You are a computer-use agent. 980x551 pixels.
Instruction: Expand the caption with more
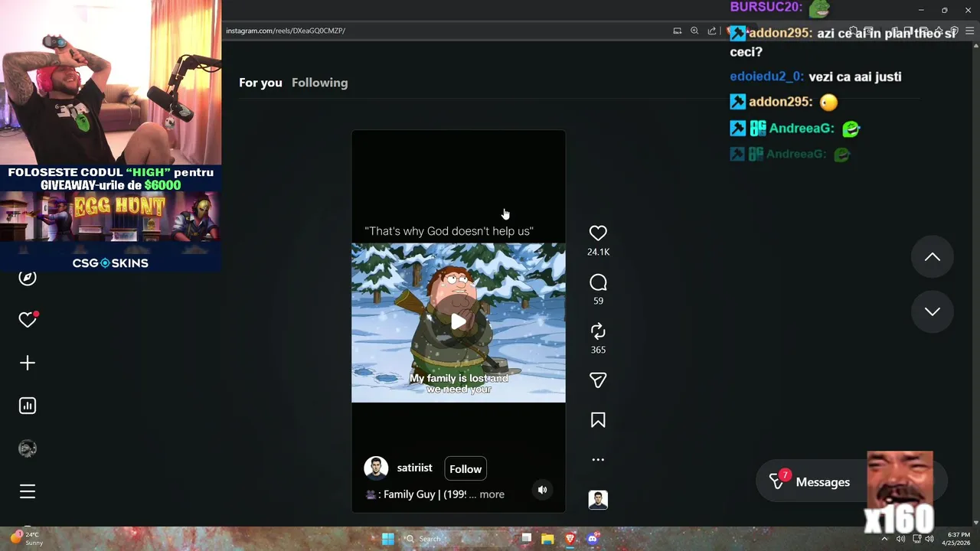[x=492, y=494]
